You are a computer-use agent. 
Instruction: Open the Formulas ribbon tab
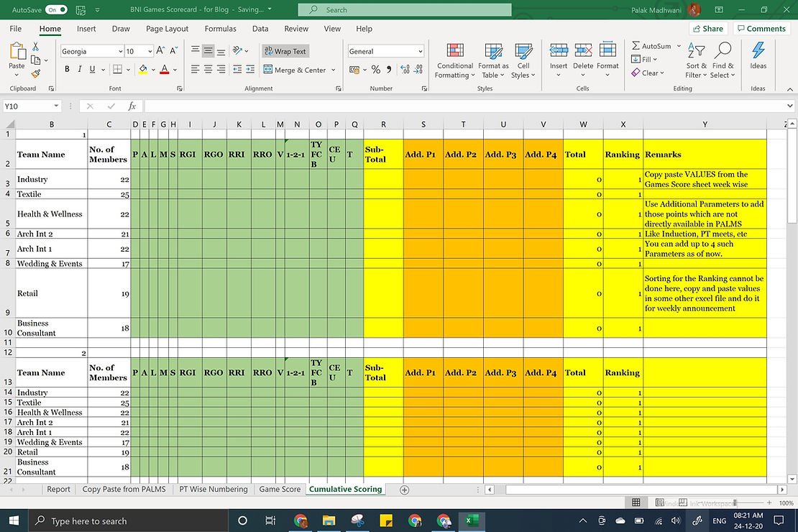(x=220, y=29)
